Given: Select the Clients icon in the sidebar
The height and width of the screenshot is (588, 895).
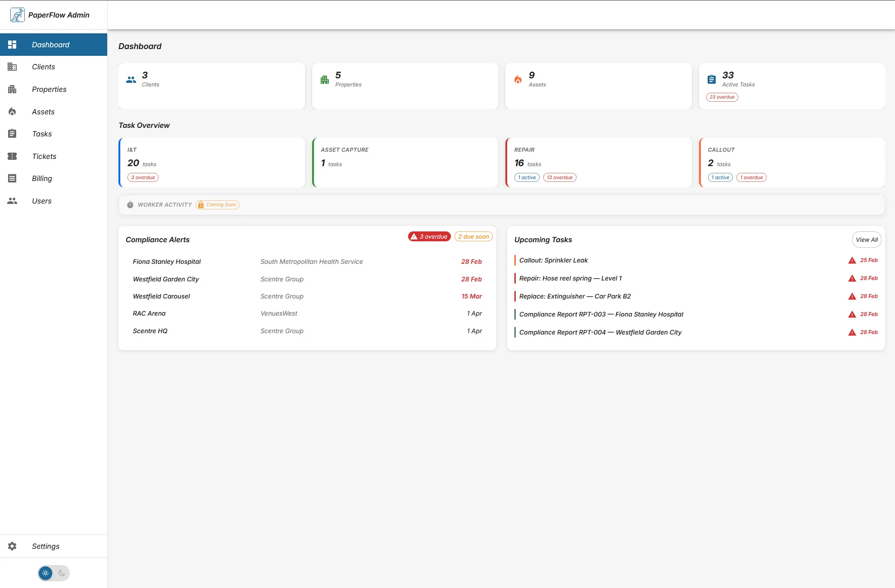Looking at the screenshot, I should pyautogui.click(x=12, y=67).
